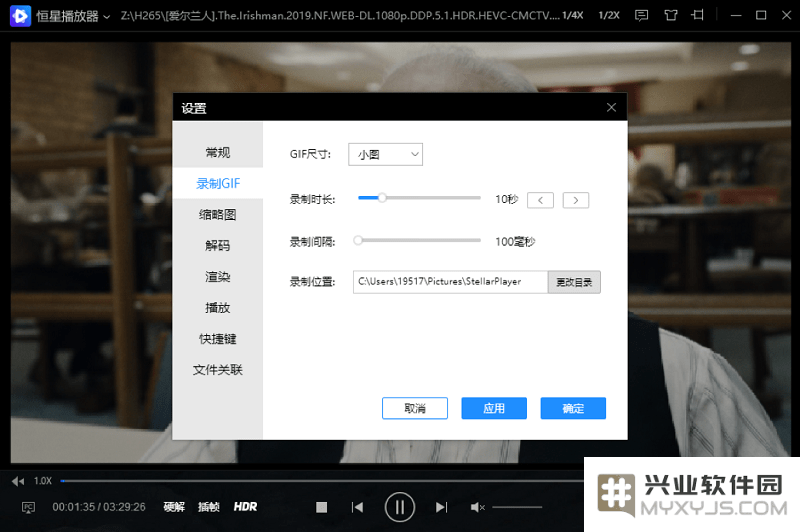Click the 应用 button
The image size is (800, 532).
point(494,408)
